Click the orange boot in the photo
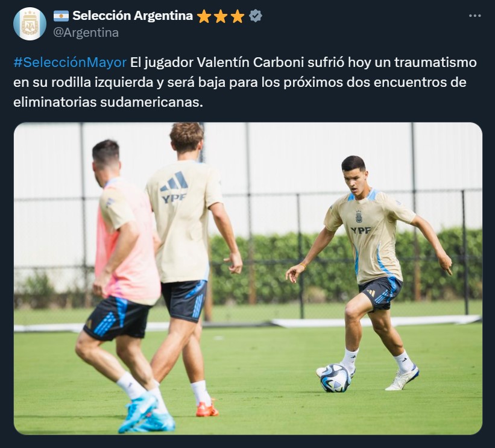This screenshot has height=448, width=495. pos(207,409)
